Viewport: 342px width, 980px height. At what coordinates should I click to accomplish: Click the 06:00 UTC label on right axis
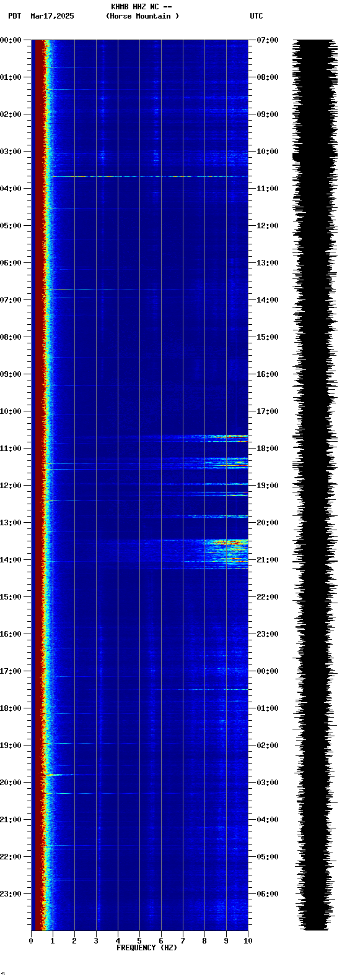(268, 894)
